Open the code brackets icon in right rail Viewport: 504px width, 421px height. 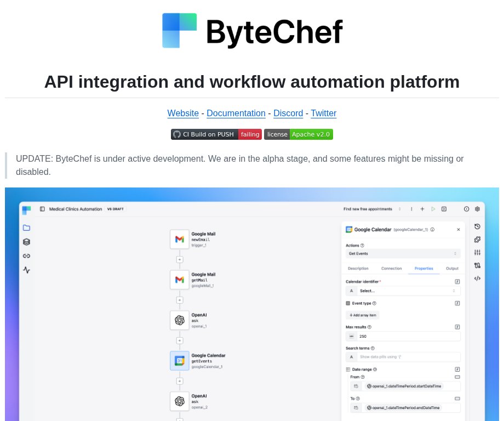pos(477,278)
